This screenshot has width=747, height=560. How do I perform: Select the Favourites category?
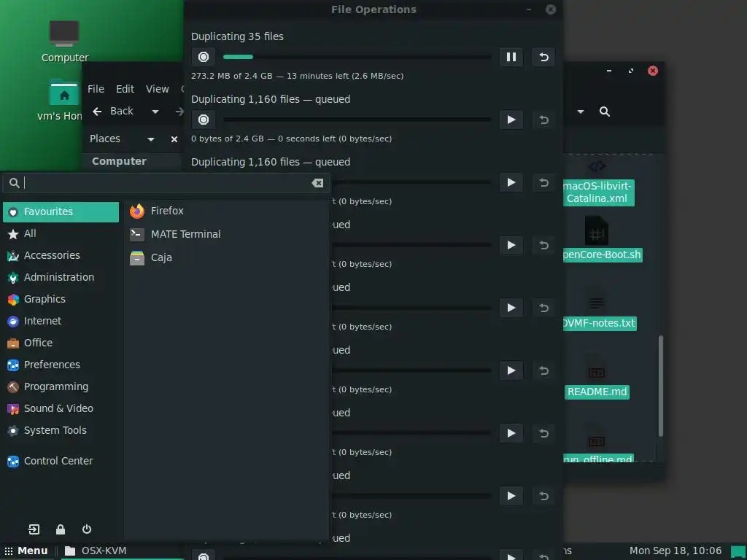[x=61, y=212]
